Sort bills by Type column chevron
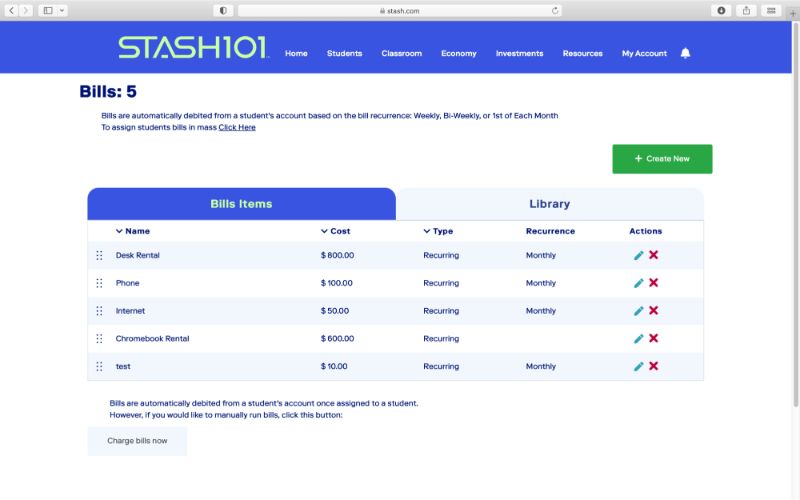This screenshot has width=800, height=500. pos(427,231)
